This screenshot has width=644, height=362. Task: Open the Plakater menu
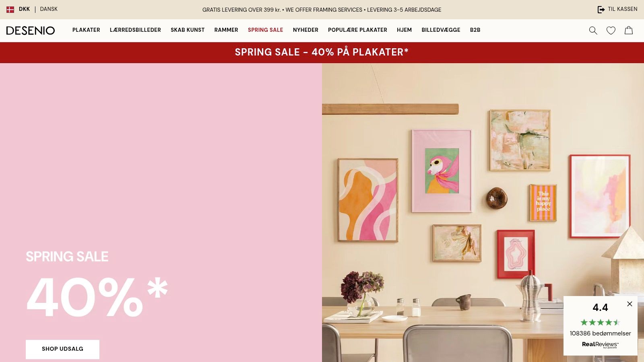click(x=86, y=30)
